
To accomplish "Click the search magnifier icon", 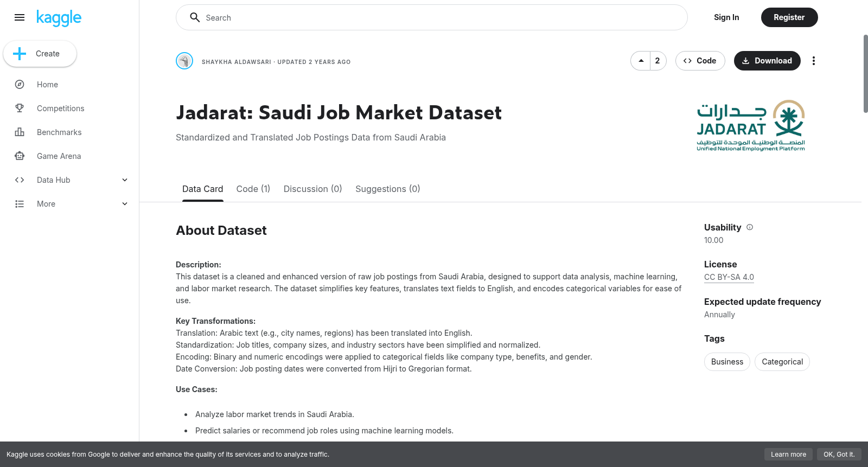I will pyautogui.click(x=195, y=17).
